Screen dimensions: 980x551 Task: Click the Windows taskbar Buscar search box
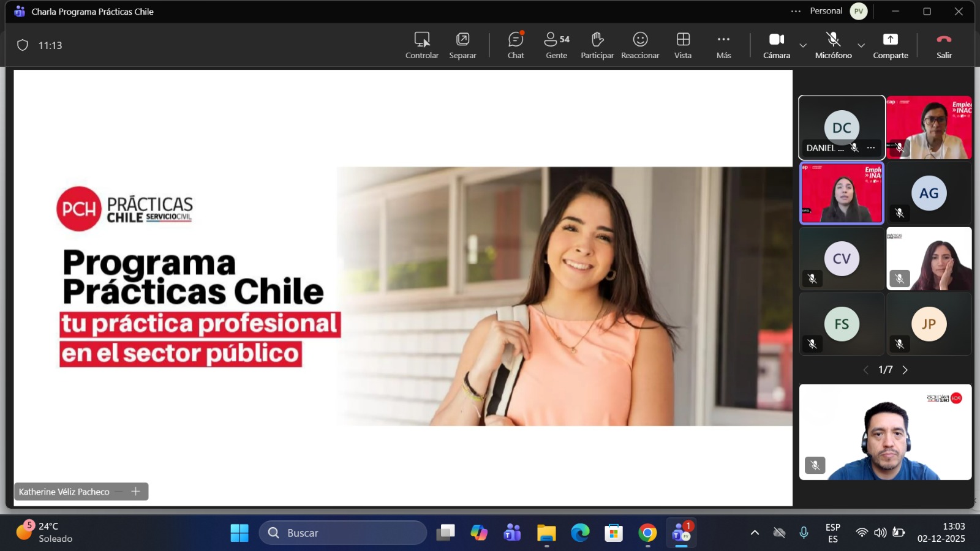pos(343,533)
